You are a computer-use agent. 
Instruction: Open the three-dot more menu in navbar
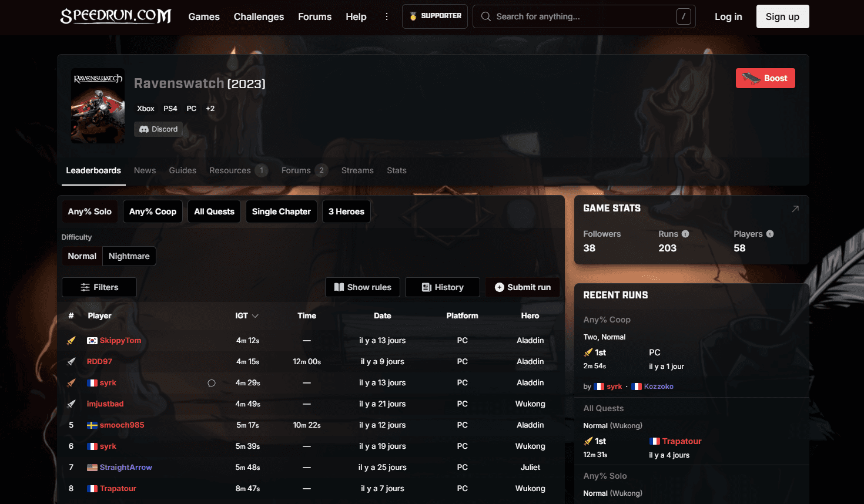coord(386,16)
